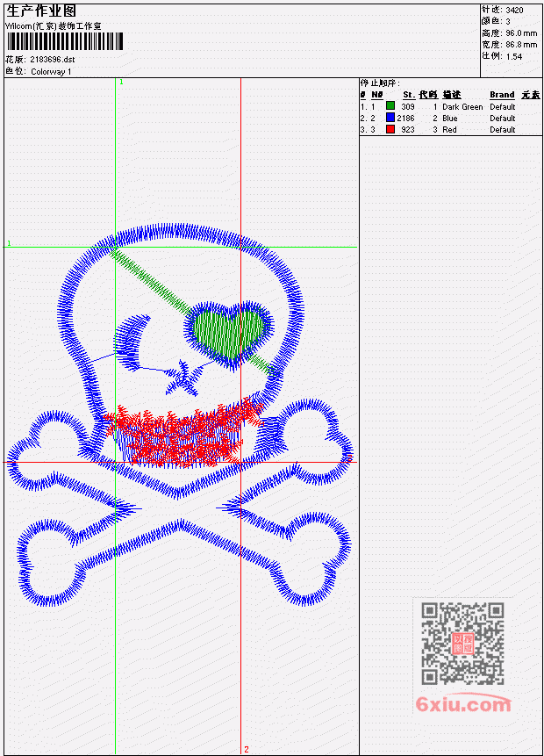The image size is (544, 756).
Task: Click the QR code image
Action: [462, 642]
